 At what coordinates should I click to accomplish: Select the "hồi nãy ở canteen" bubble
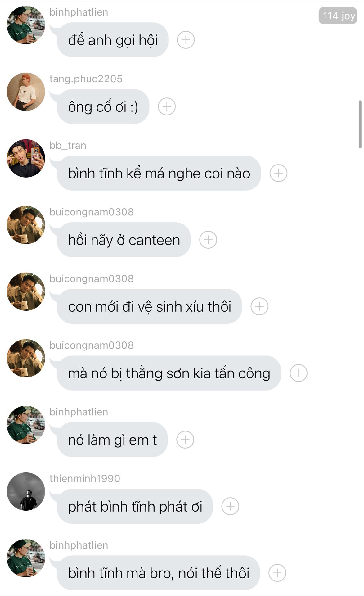124,240
